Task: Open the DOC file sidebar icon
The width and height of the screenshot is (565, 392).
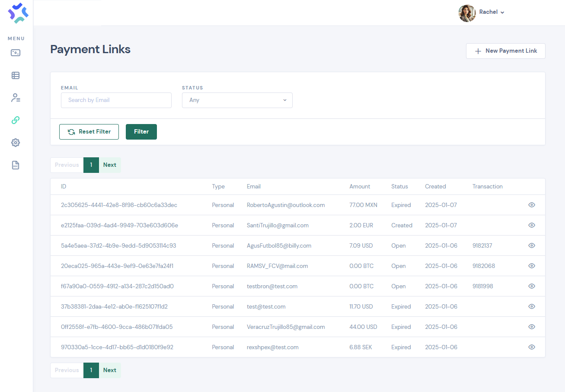Action: click(x=16, y=165)
